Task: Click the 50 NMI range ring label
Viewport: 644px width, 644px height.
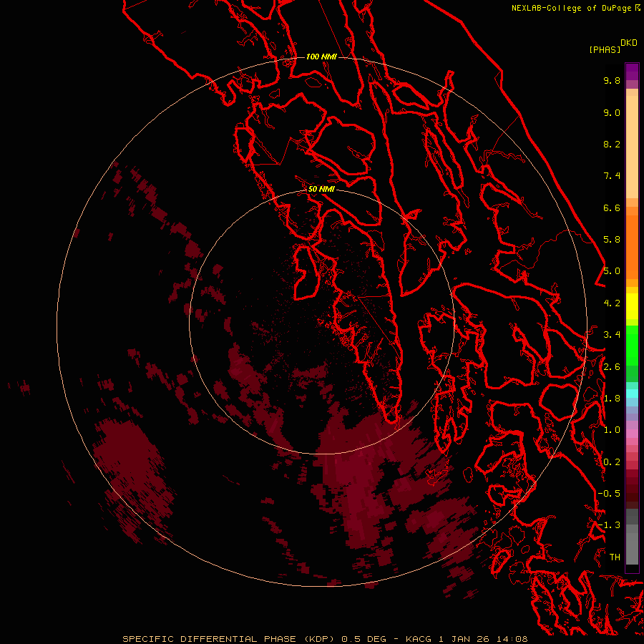Action: pos(321,189)
